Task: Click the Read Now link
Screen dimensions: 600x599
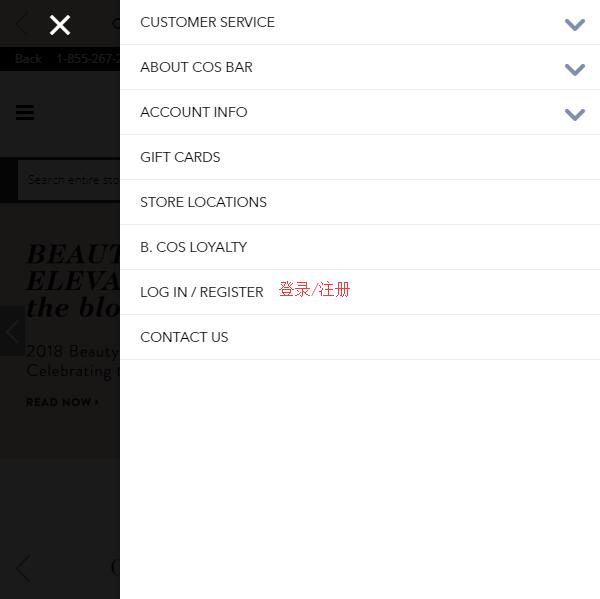Action: coord(62,402)
